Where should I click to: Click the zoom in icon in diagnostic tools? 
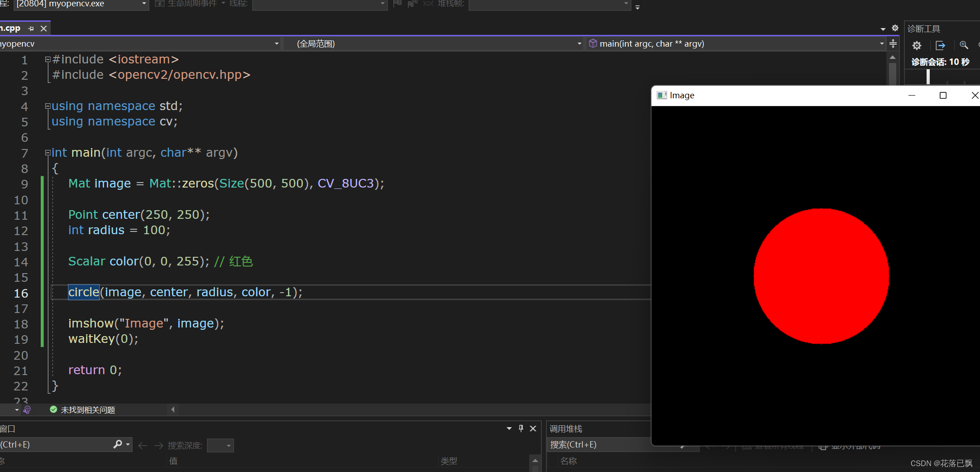click(x=964, y=45)
